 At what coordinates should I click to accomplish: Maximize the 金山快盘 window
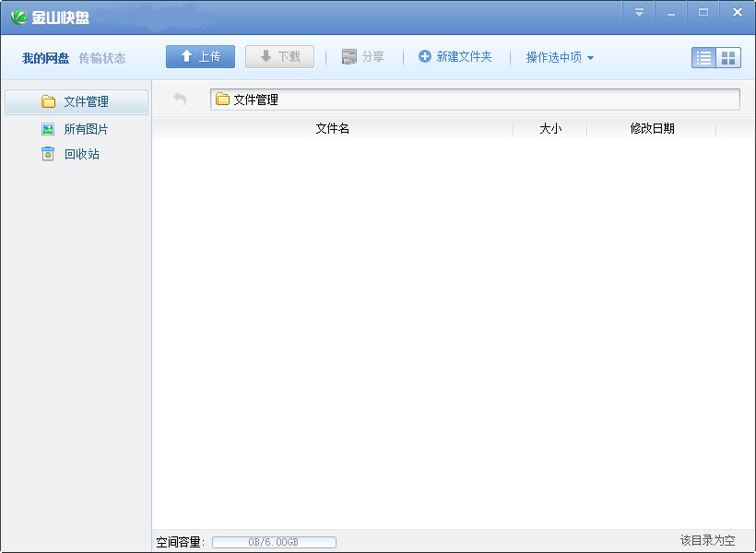point(703,13)
